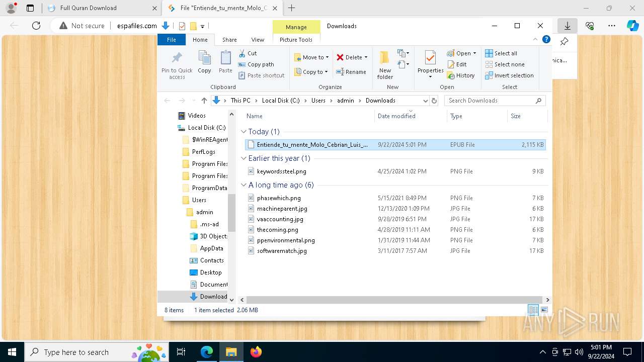This screenshot has width=644, height=362.
Task: Click the Copy ribbon icon
Action: [204, 62]
